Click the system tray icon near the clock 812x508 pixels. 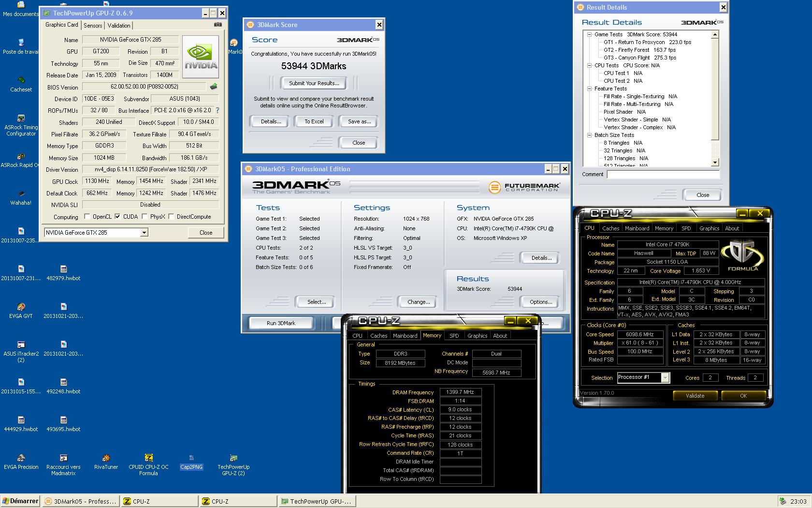pyautogui.click(x=783, y=501)
